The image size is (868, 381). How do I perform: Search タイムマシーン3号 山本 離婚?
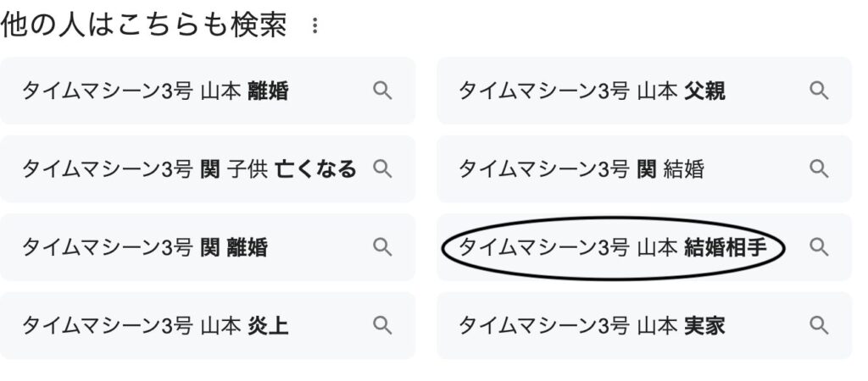208,90
